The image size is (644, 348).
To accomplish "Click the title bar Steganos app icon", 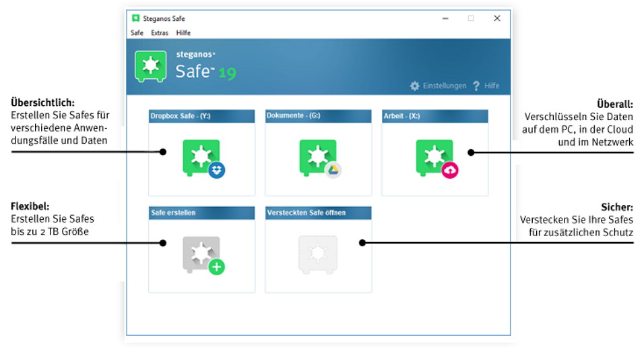I will pos(135,18).
